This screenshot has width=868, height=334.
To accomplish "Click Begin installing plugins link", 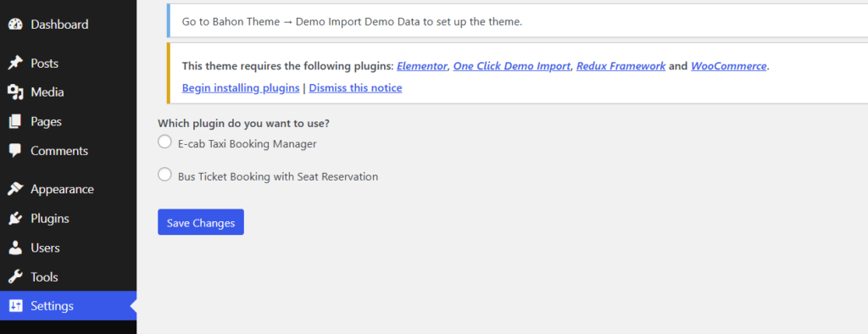I will [x=241, y=87].
